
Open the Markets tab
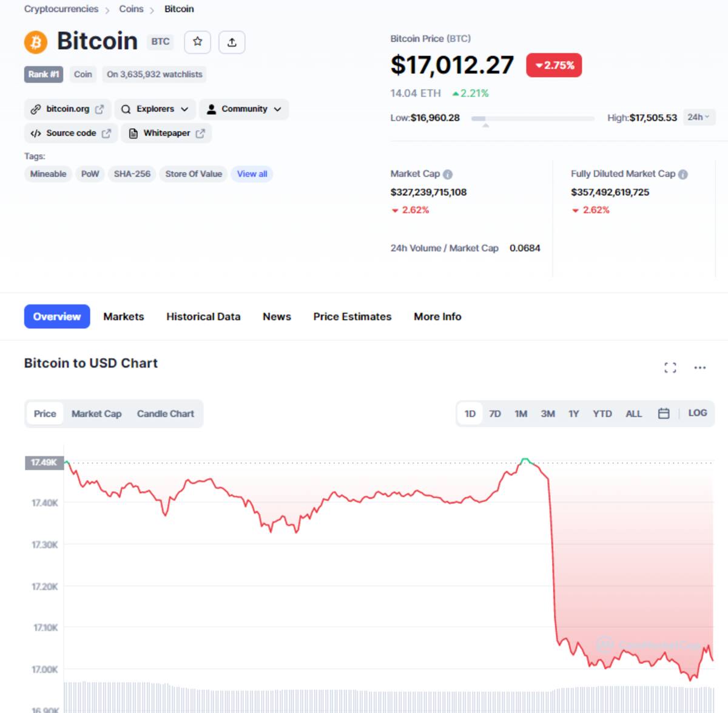[x=124, y=317]
